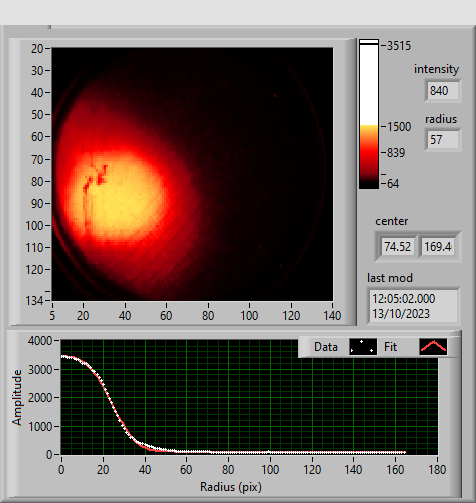Click the black bar at top of color ramp

coord(369,42)
